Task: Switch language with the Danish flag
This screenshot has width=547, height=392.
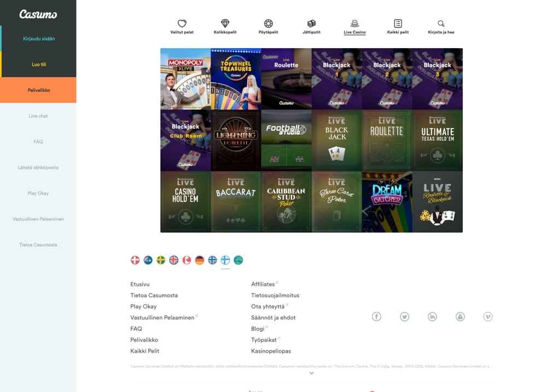Action: coord(135,260)
